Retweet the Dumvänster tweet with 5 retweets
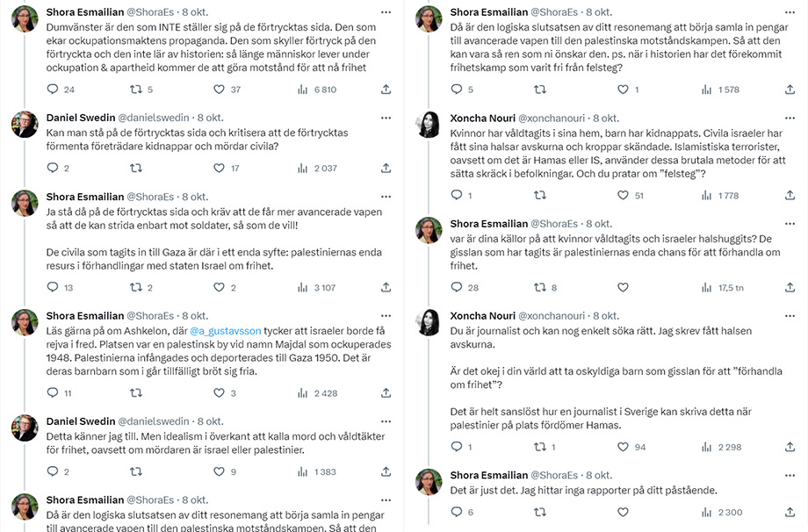 (x=136, y=90)
